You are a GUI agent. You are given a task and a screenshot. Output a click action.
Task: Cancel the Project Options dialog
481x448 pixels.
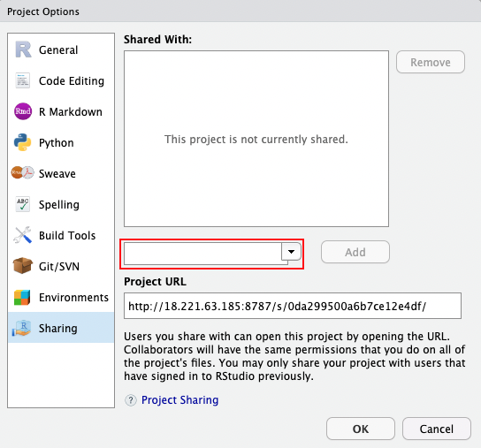pos(437,429)
